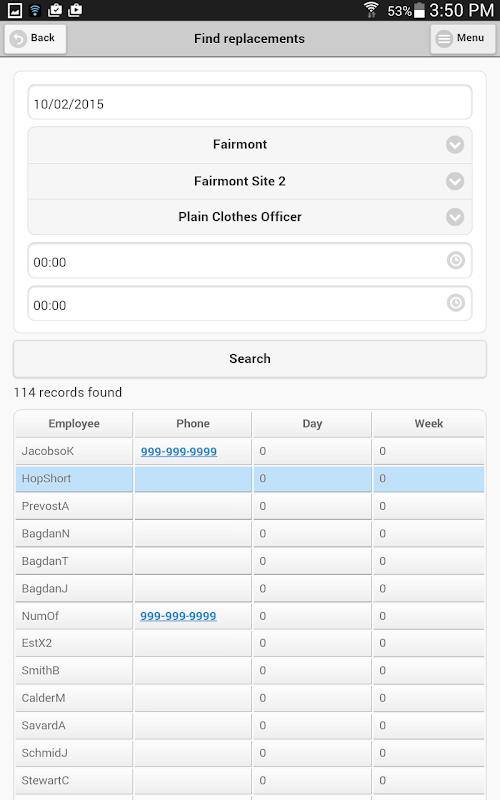Viewport: 500px width, 800px height.
Task: Select the HopShort employee row
Action: point(249,479)
